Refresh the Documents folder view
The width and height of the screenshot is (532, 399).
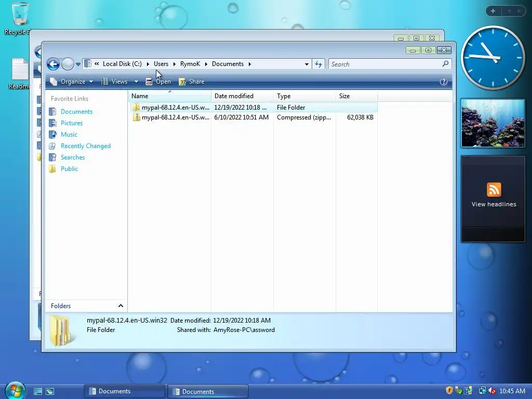[318, 64]
